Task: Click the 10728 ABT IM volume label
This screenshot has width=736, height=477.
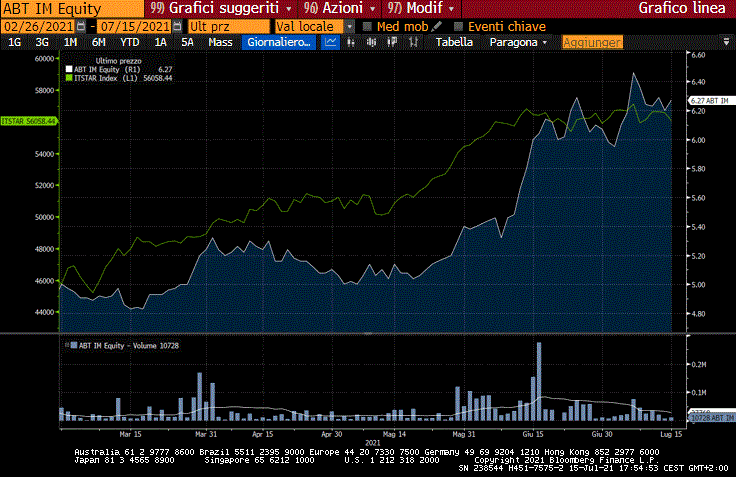Action: (x=712, y=418)
